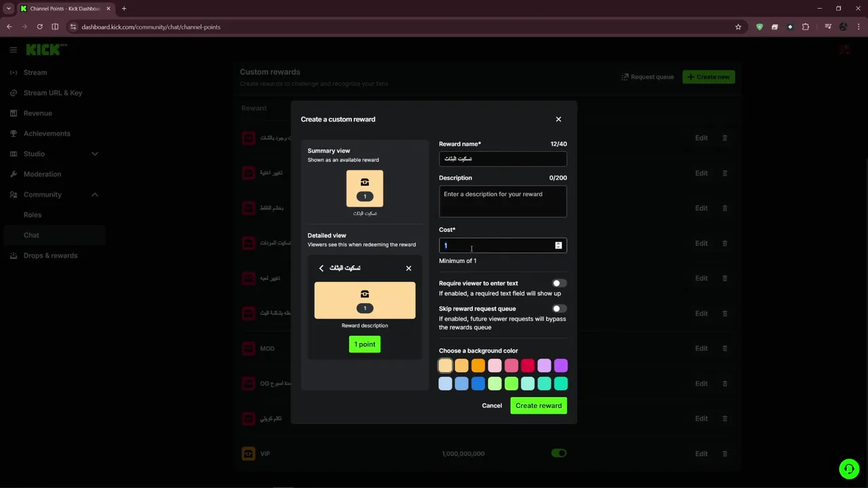Open Achievements in sidebar

(47, 134)
